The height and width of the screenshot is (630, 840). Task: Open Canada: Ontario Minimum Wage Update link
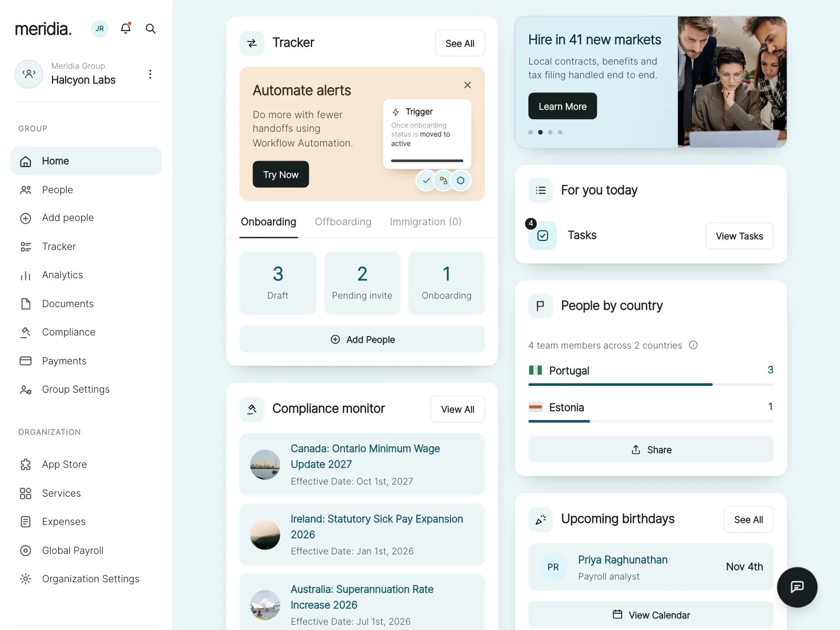365,457
